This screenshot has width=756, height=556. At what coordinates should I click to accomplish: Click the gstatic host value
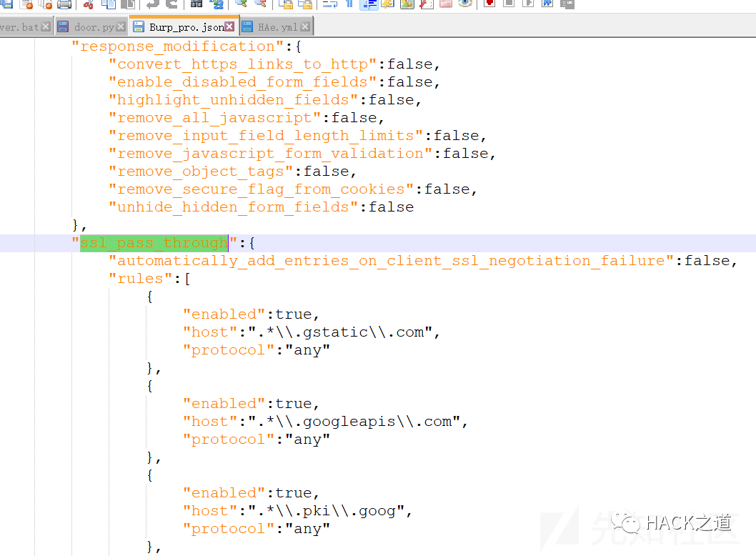tap(340, 332)
